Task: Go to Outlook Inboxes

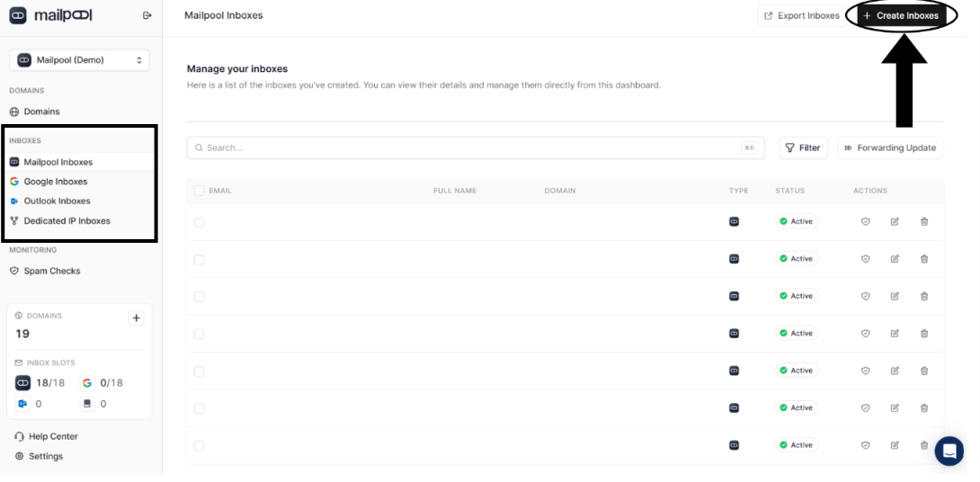Action: click(57, 201)
